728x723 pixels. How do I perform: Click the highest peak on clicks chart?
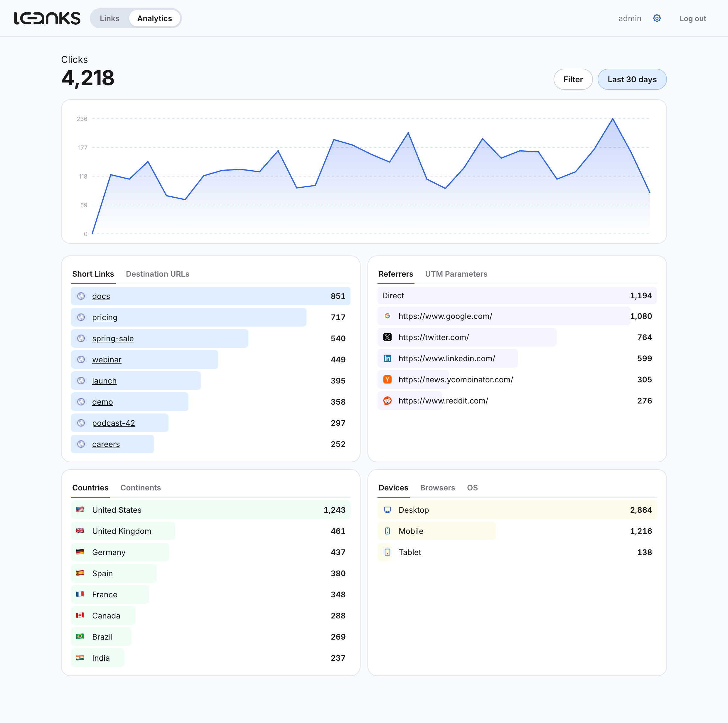[x=613, y=119]
